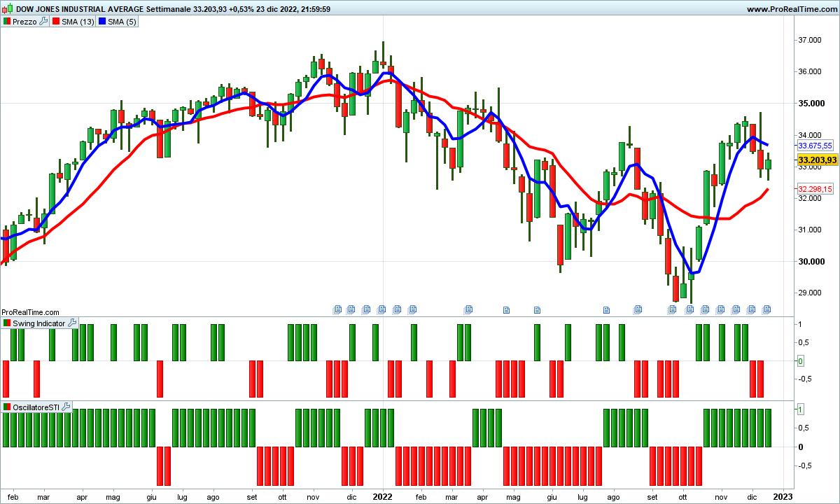Click the blue SMA (5) color swatch

101,22
